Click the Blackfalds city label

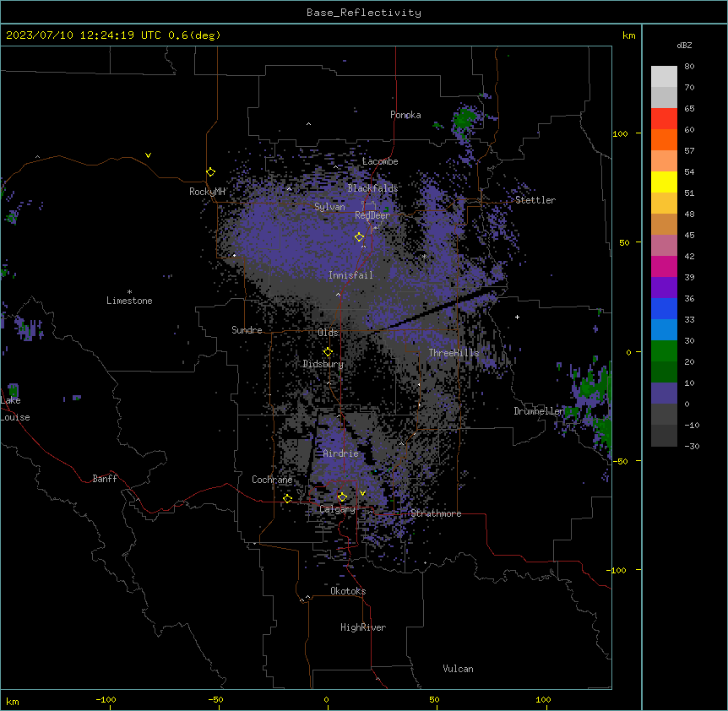[372, 188]
